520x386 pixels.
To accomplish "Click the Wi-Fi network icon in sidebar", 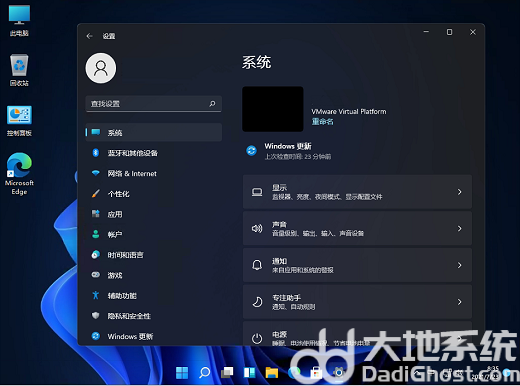I will coord(96,173).
